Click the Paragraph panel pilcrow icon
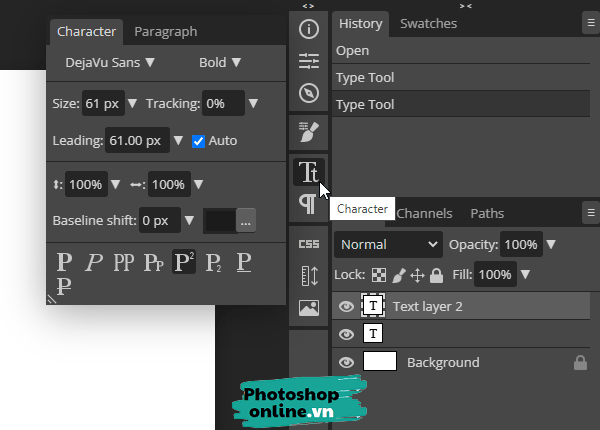 308,204
